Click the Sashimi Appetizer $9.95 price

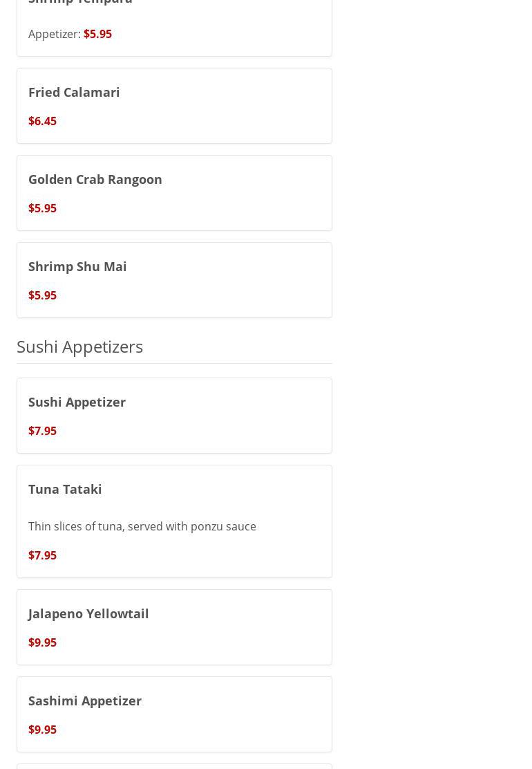tap(42, 730)
